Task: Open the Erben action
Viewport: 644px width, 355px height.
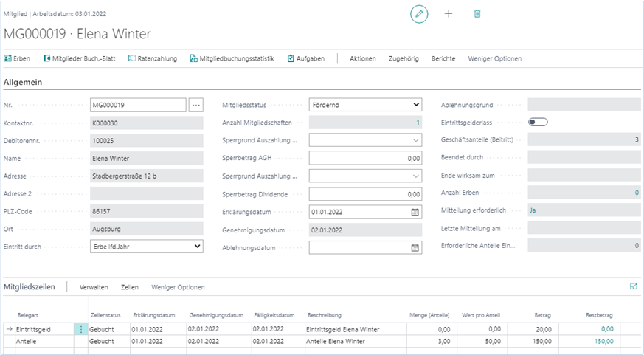Action: tap(17, 59)
